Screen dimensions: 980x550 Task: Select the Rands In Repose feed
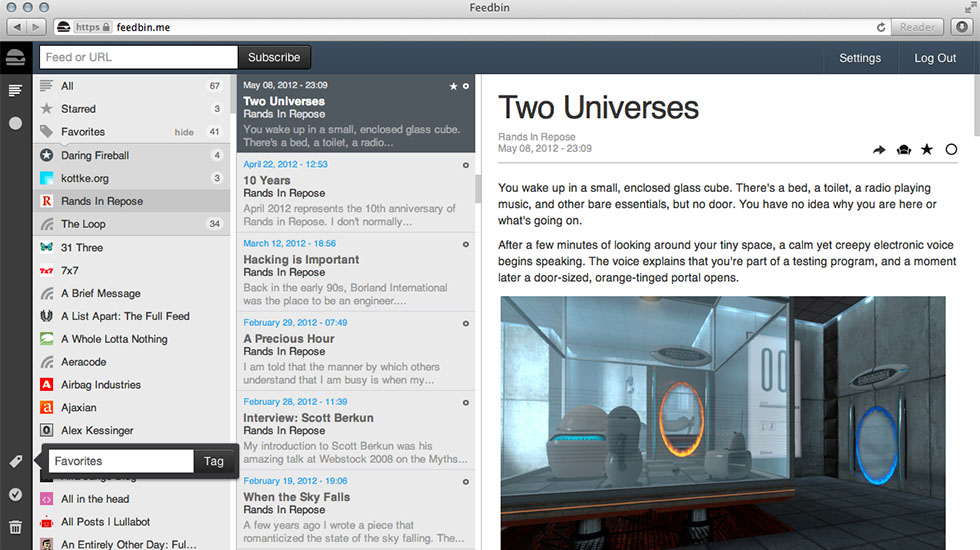[131, 201]
